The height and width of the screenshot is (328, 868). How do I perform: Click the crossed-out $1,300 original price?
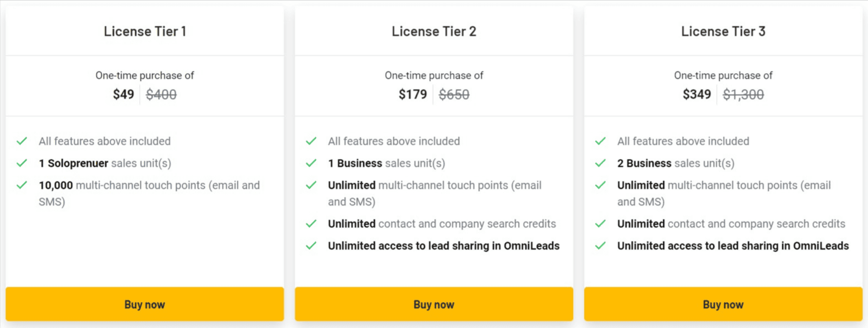[x=743, y=94]
